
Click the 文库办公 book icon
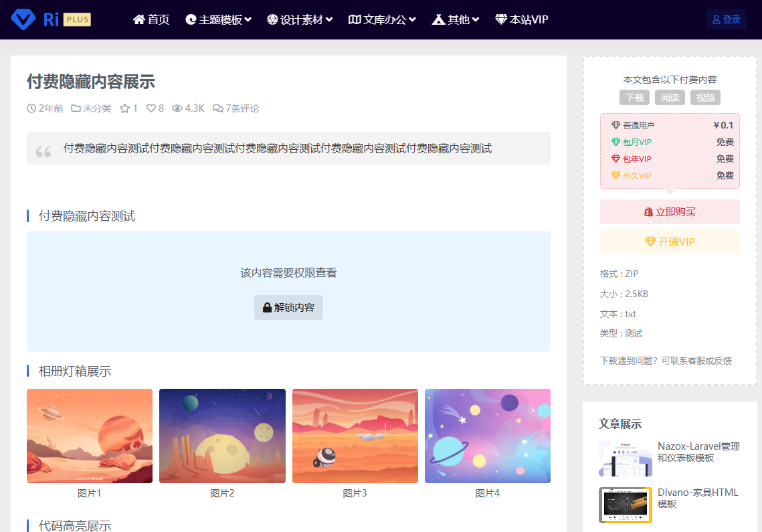355,19
